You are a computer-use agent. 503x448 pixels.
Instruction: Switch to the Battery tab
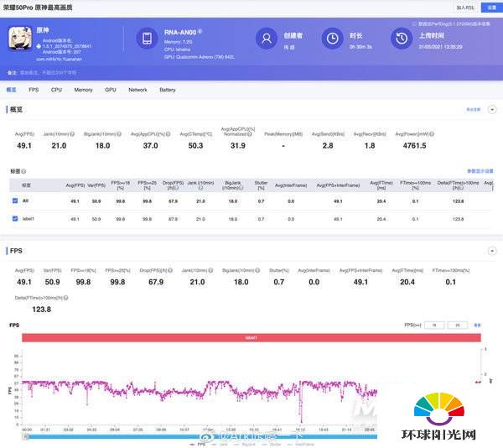[x=168, y=90]
